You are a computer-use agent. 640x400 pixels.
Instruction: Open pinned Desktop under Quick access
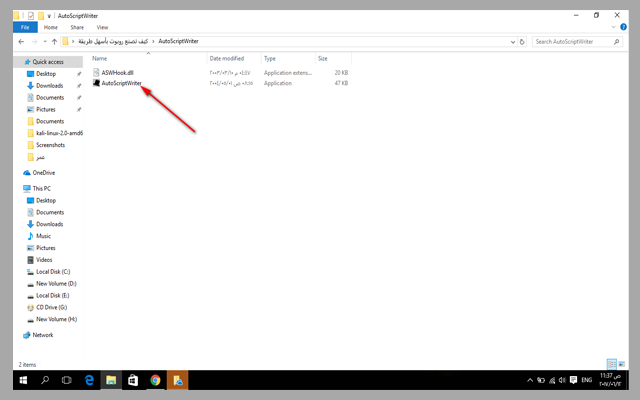coord(46,74)
